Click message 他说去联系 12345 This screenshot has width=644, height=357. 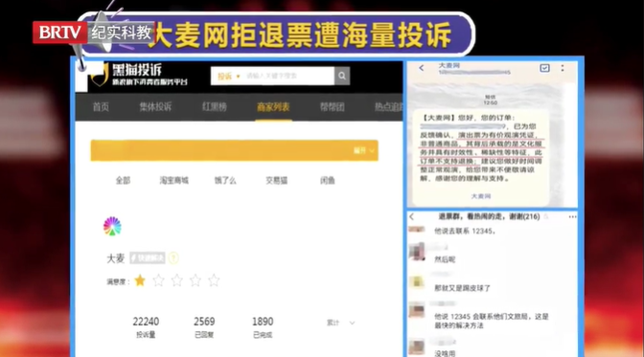click(465, 232)
